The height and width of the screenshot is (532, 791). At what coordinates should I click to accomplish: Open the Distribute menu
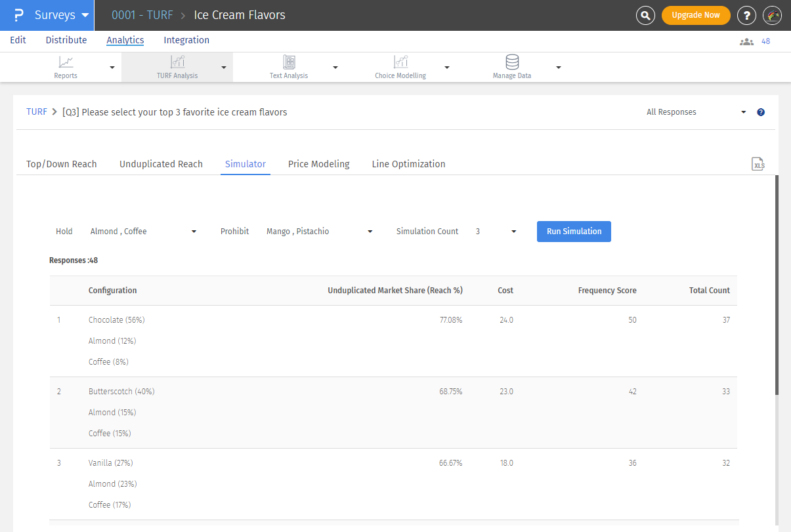point(66,40)
